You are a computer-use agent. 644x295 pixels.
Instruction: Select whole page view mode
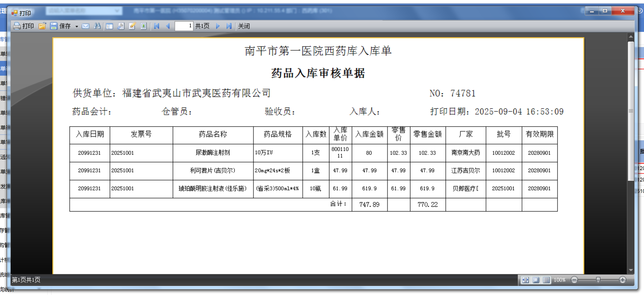tap(536, 280)
